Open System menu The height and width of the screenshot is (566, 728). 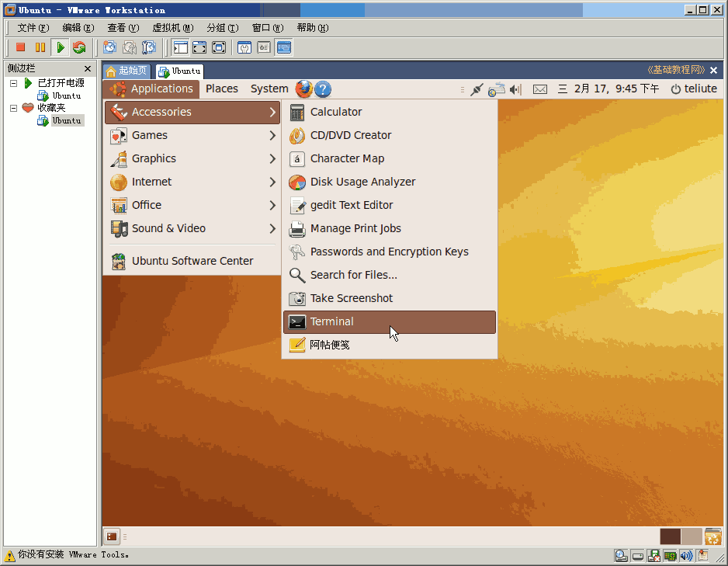[x=269, y=89]
